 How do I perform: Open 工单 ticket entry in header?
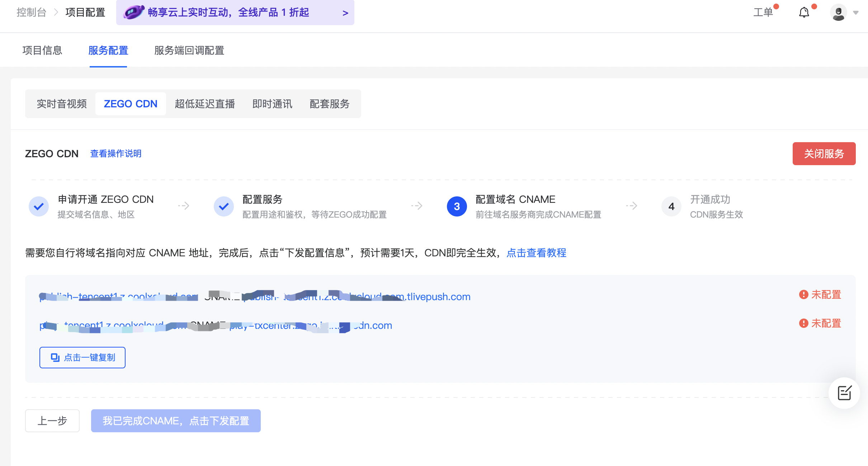pos(763,13)
